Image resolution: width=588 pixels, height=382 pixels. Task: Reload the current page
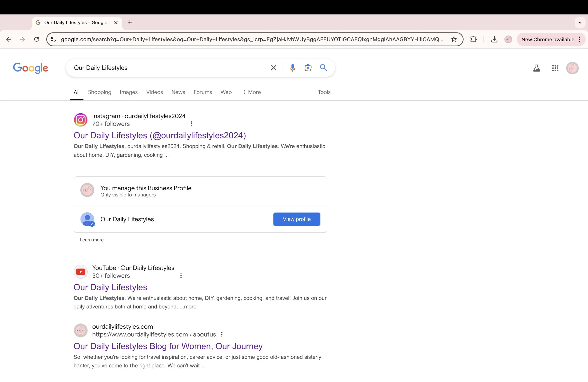[36, 39]
